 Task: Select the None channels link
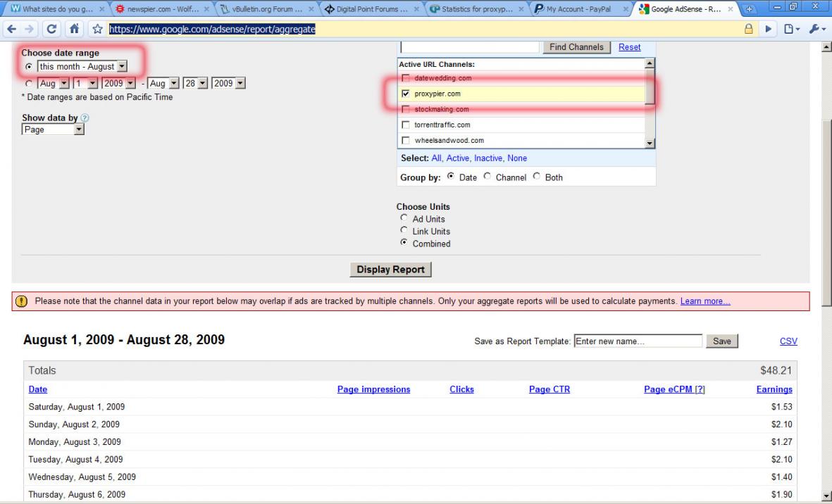pyautogui.click(x=517, y=158)
